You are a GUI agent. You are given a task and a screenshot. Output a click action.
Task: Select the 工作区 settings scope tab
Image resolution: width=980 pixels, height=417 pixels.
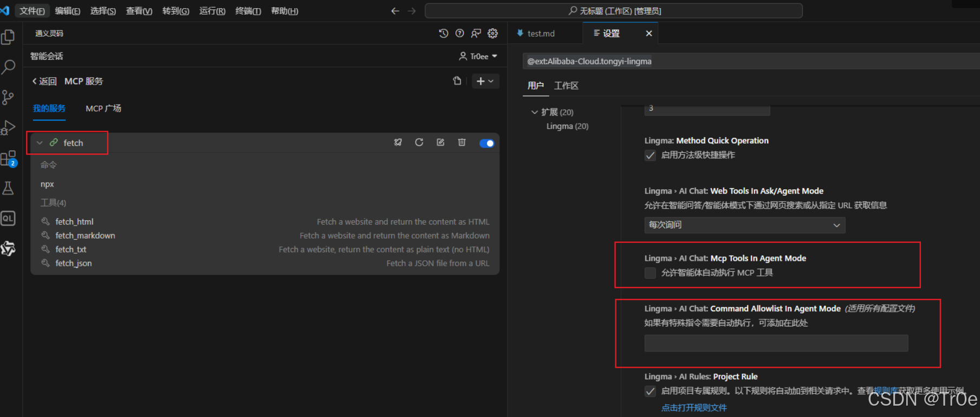566,86
